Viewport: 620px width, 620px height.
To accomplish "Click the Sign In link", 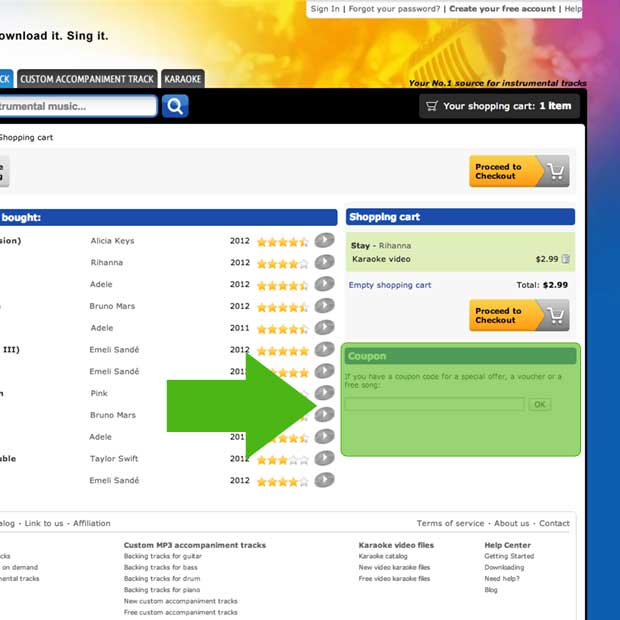I will [325, 9].
